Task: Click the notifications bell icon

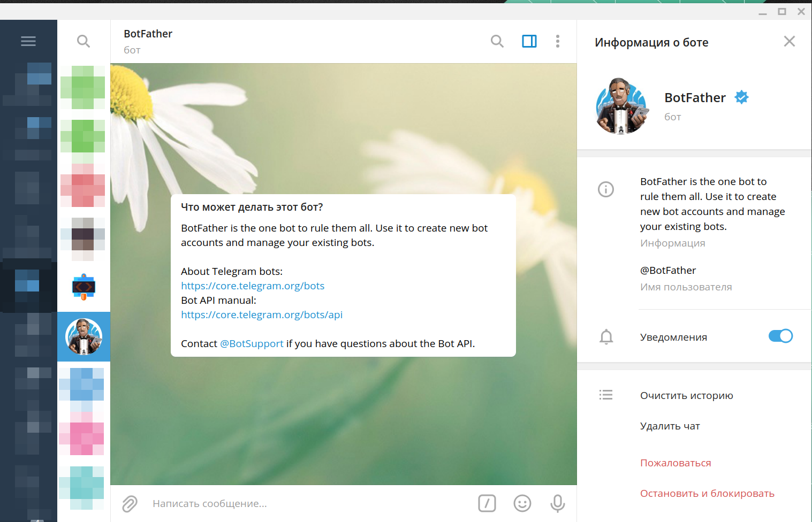Action: coord(606,337)
